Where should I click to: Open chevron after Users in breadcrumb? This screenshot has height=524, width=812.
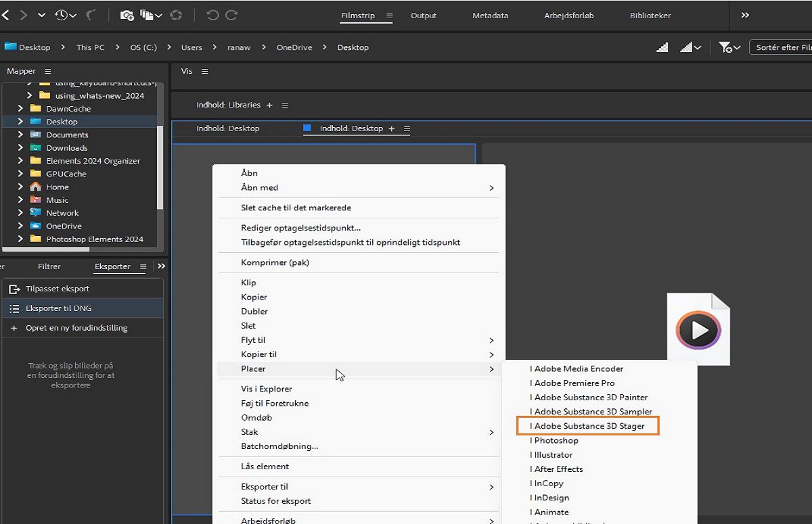point(215,47)
